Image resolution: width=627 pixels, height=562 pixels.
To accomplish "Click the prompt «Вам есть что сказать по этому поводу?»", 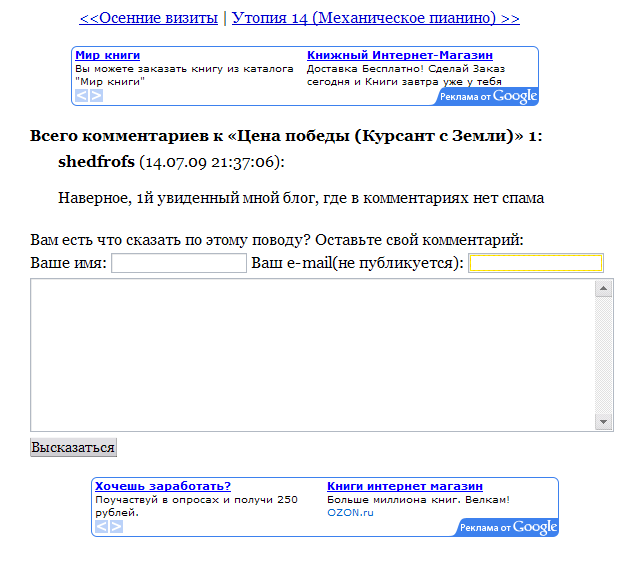I will click(170, 240).
